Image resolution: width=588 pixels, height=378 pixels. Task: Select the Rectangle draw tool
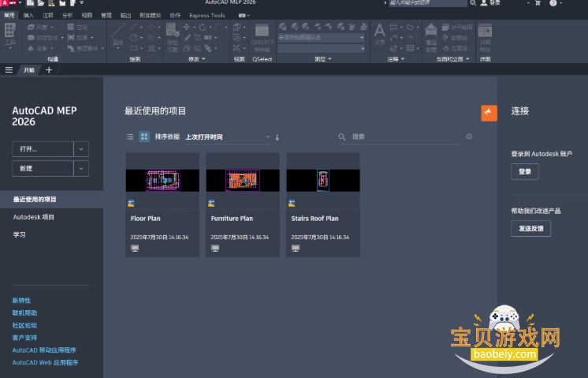[134, 48]
